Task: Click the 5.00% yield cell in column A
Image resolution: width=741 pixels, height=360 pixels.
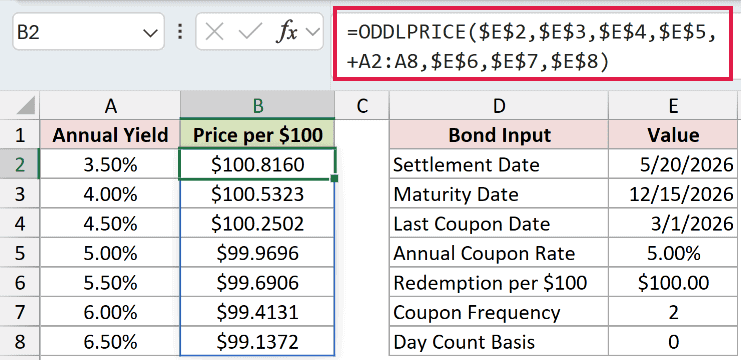Action: click(110, 253)
